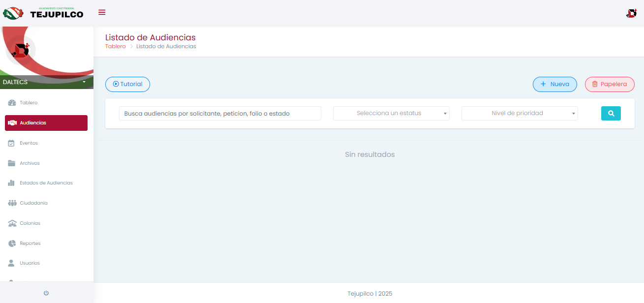The height and width of the screenshot is (303, 644).
Task: Click the Tablero gauge icon
Action: (12, 103)
